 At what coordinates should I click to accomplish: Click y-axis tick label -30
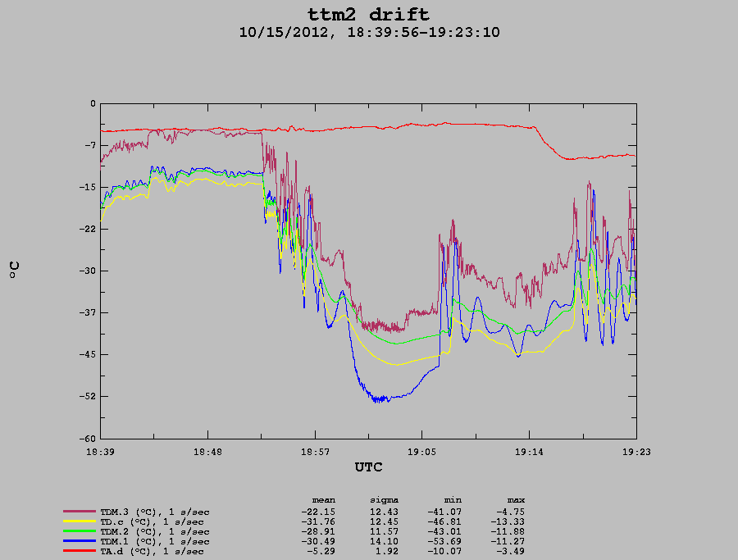click(87, 271)
